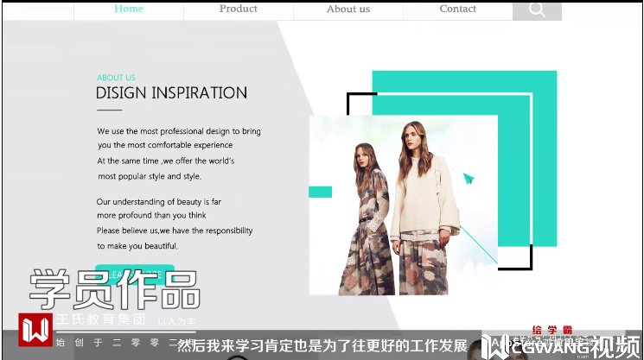Open the Home navigation item

[x=129, y=9]
